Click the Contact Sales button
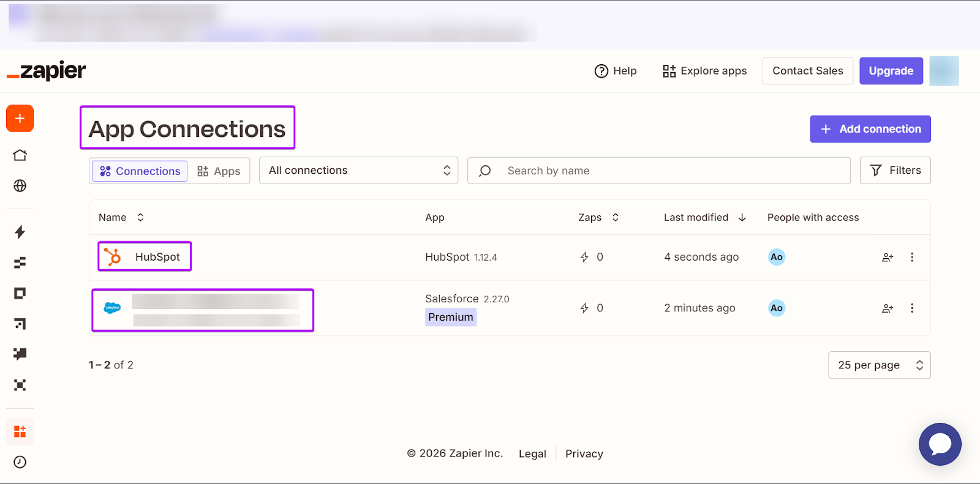 point(807,71)
